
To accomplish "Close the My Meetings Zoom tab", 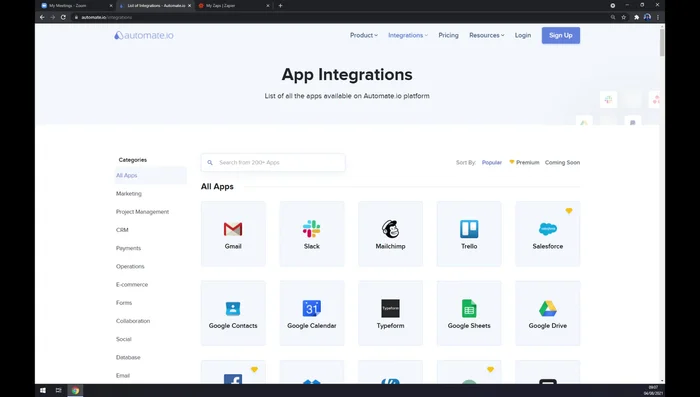I will click(x=111, y=5).
